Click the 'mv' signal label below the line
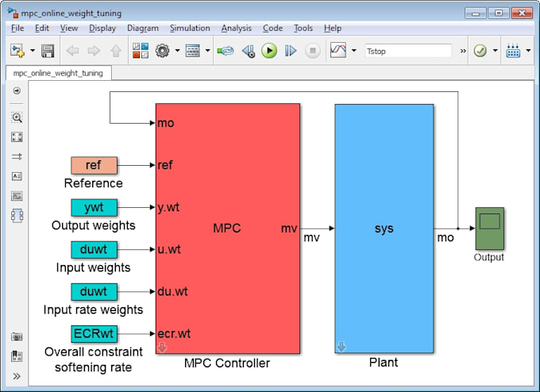Image resolution: width=540 pixels, height=392 pixels. click(311, 237)
